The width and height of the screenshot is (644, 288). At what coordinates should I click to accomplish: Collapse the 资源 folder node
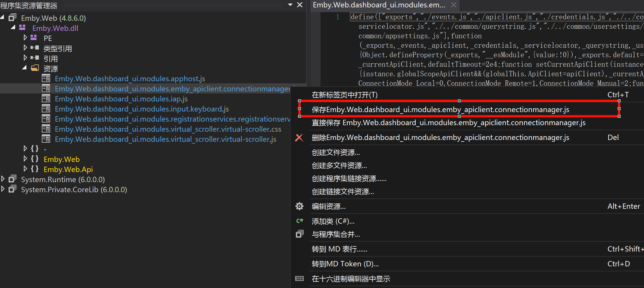pyautogui.click(x=25, y=68)
